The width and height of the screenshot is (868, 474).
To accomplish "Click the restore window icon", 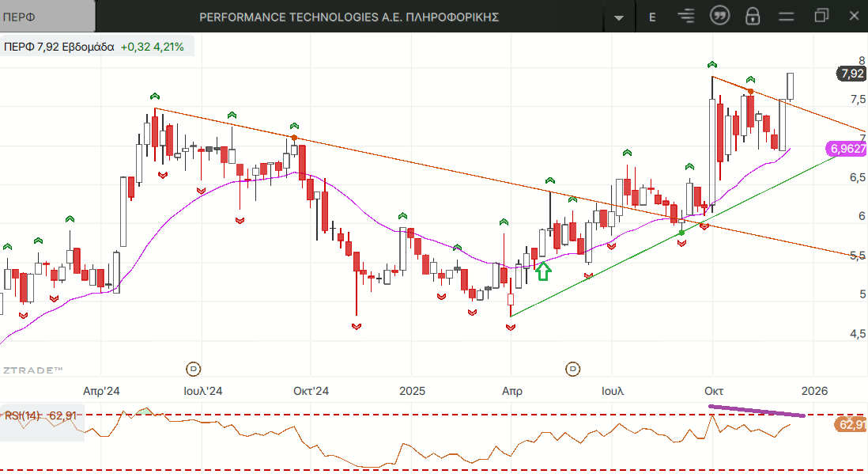I will (x=821, y=16).
